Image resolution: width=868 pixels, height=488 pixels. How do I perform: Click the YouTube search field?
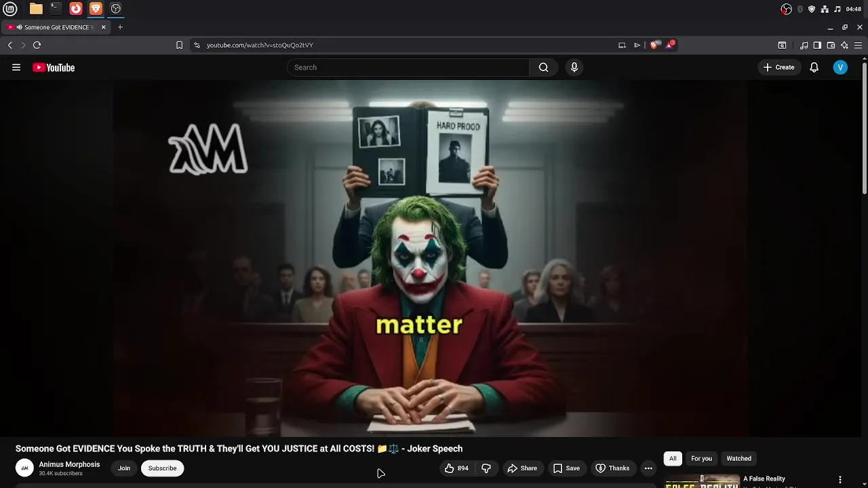tap(408, 67)
